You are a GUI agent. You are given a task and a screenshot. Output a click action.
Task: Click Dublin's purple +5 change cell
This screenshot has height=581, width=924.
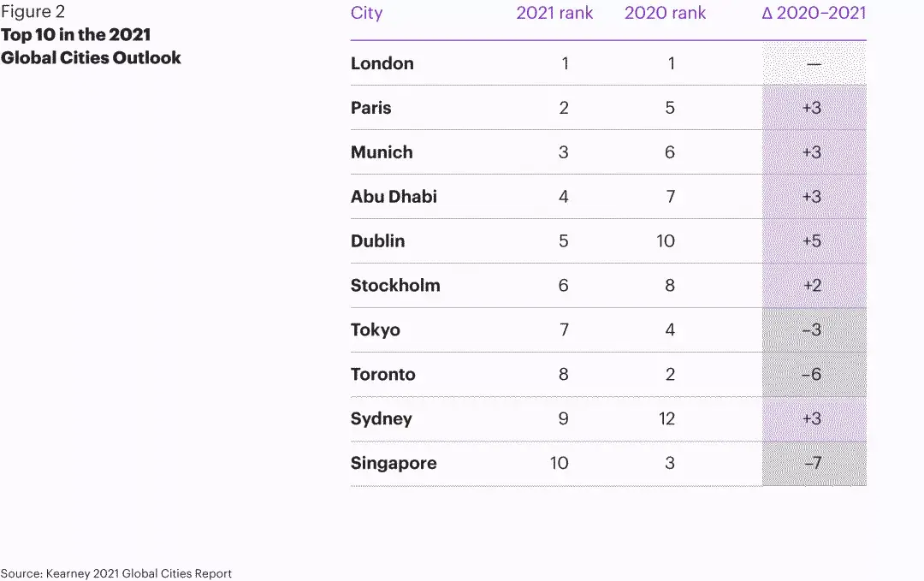pyautogui.click(x=814, y=241)
